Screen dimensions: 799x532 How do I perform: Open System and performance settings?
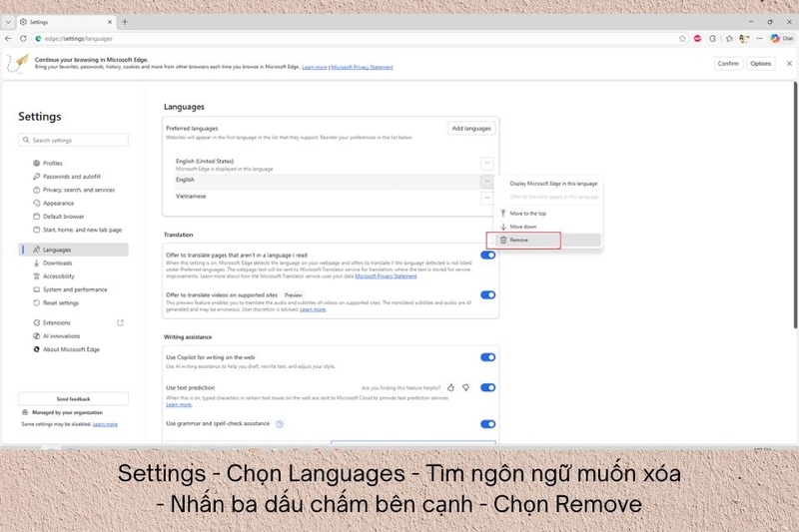click(x=70, y=289)
